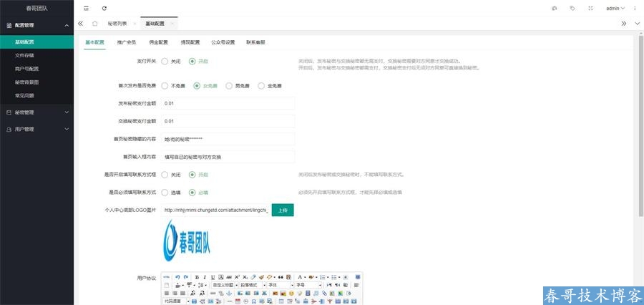Apply italic formatting in the editor
This screenshot has width=644, height=305.
(205, 276)
